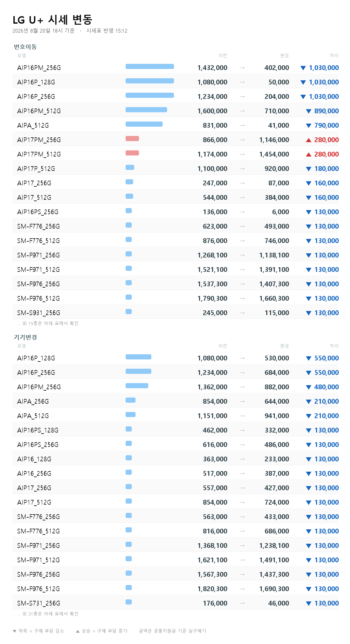Click the previous price 1,790,300
This screenshot has height=644, width=350.
pyautogui.click(x=212, y=299)
